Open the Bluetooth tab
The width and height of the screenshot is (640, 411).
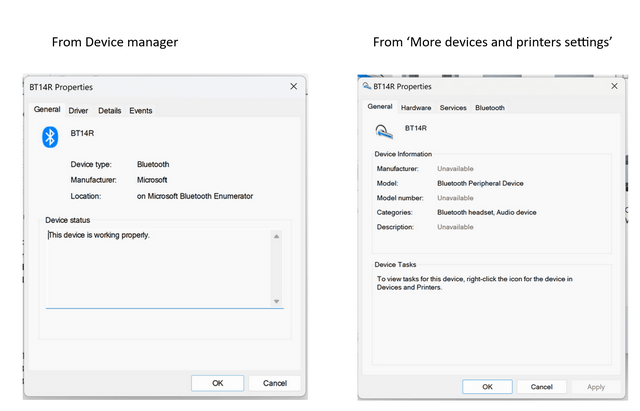(x=490, y=108)
